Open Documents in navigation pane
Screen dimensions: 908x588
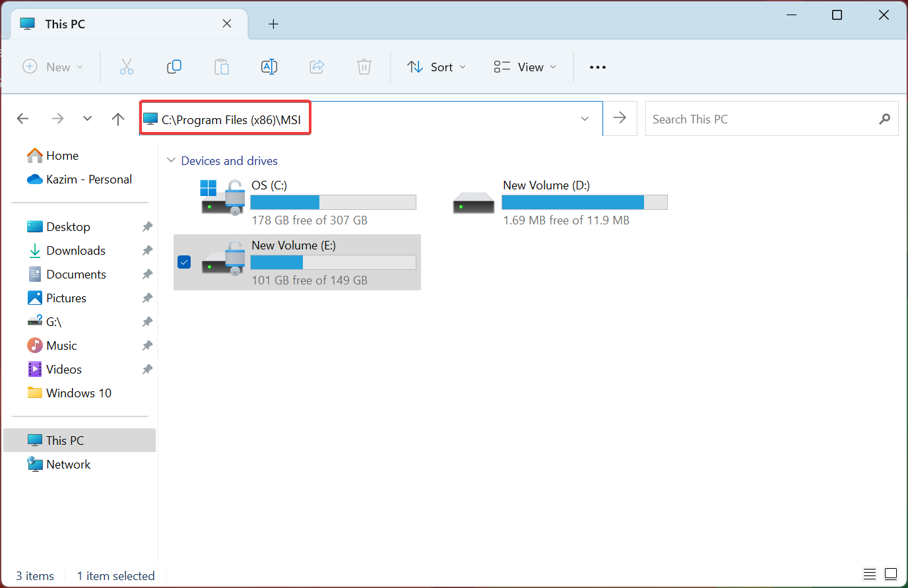point(67,275)
